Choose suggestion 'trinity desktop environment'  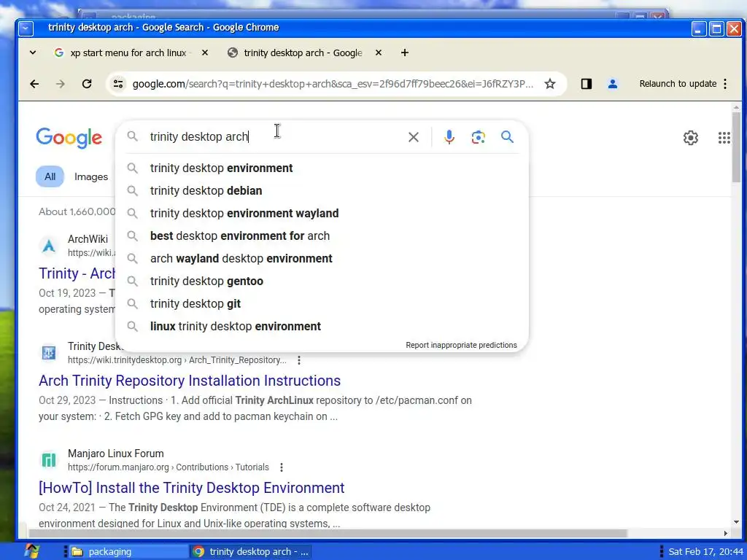(x=322, y=168)
